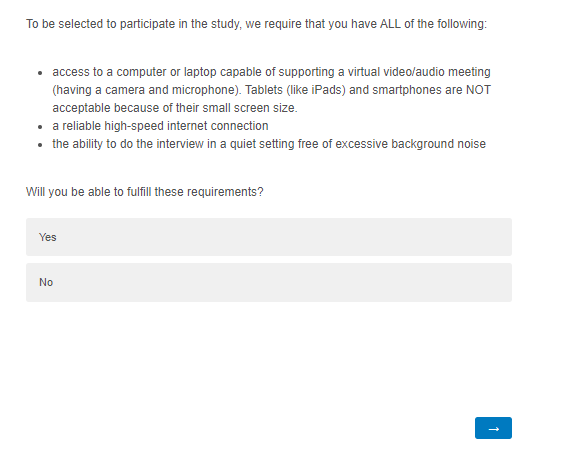Click the word 'iPads' in the first bullet

pos(326,90)
